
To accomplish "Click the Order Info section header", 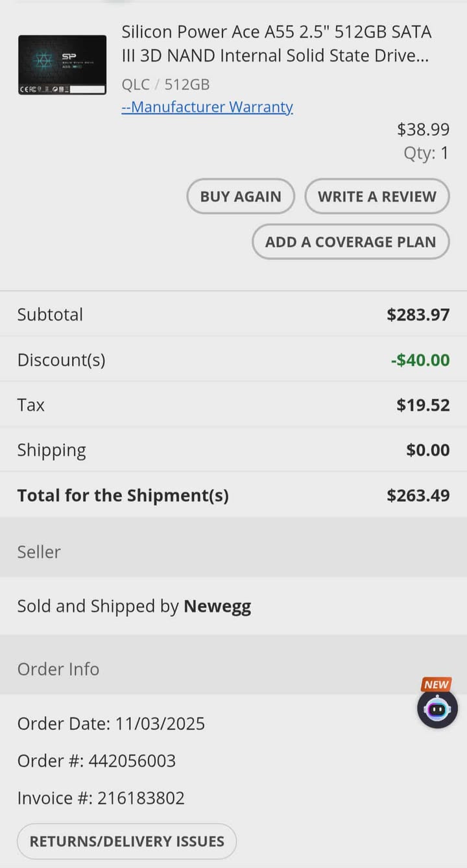I will click(58, 669).
